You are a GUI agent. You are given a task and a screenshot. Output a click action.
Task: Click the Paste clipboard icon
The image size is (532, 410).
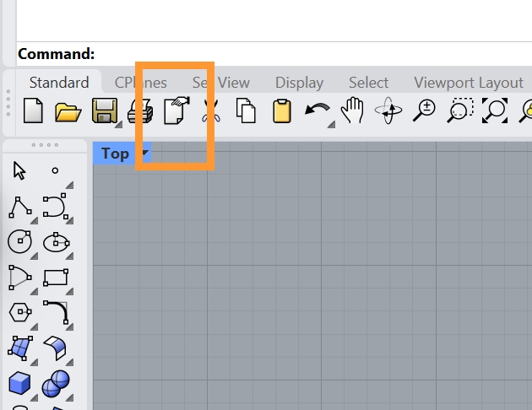click(281, 111)
